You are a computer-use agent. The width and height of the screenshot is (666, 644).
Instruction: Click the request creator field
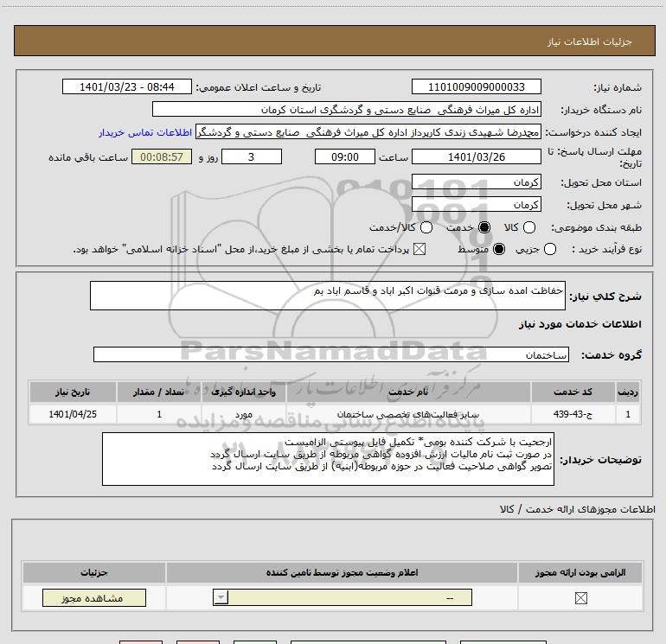[x=368, y=132]
